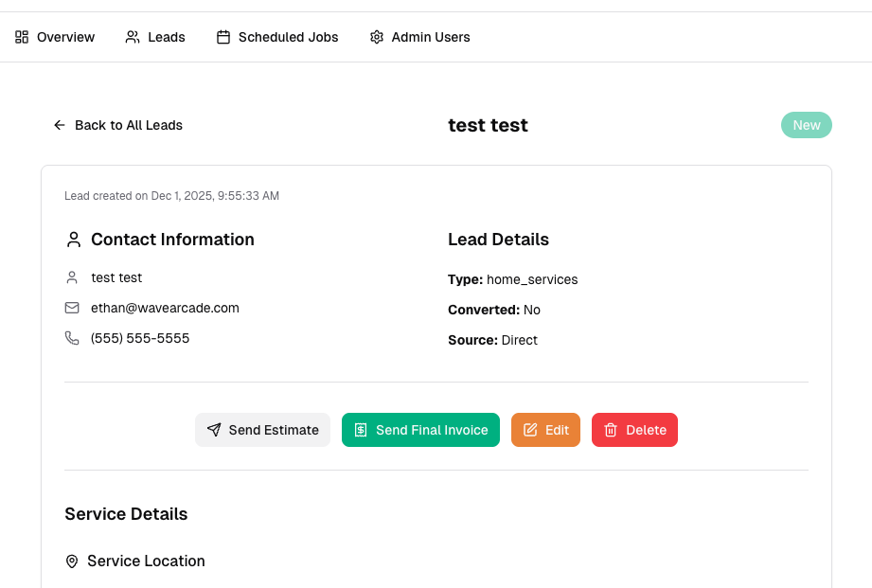This screenshot has height=588, width=872.
Task: Click the phone icon beside (555) 555-5555
Action: point(72,338)
